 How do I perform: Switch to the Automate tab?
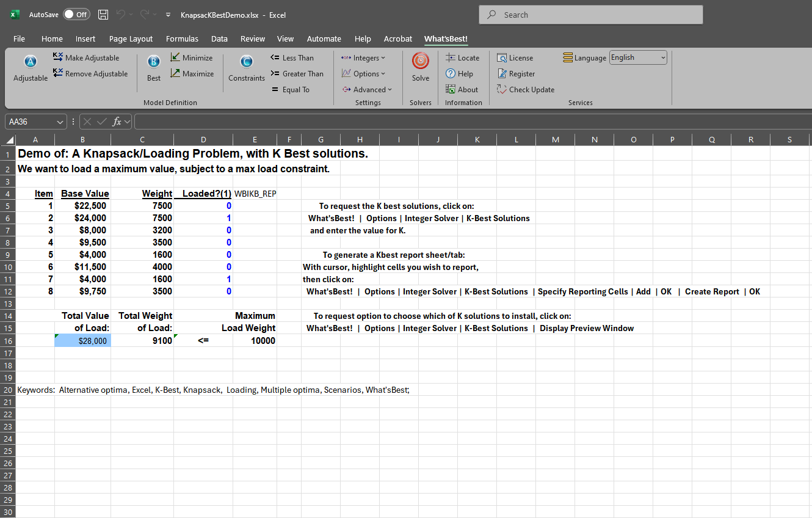(x=324, y=38)
